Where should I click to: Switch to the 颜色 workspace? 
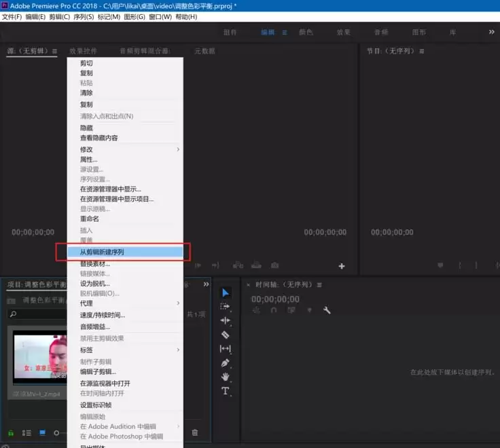tap(306, 32)
